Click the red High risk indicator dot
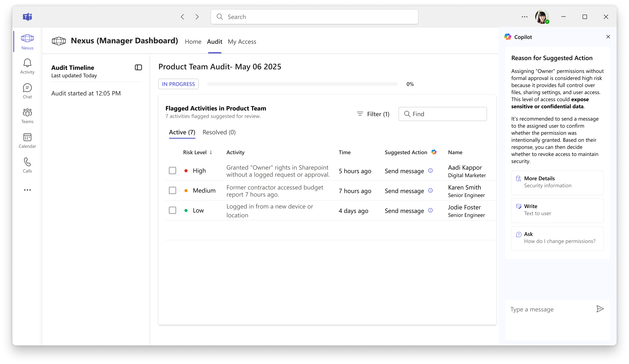This screenshot has width=629, height=364. click(186, 171)
